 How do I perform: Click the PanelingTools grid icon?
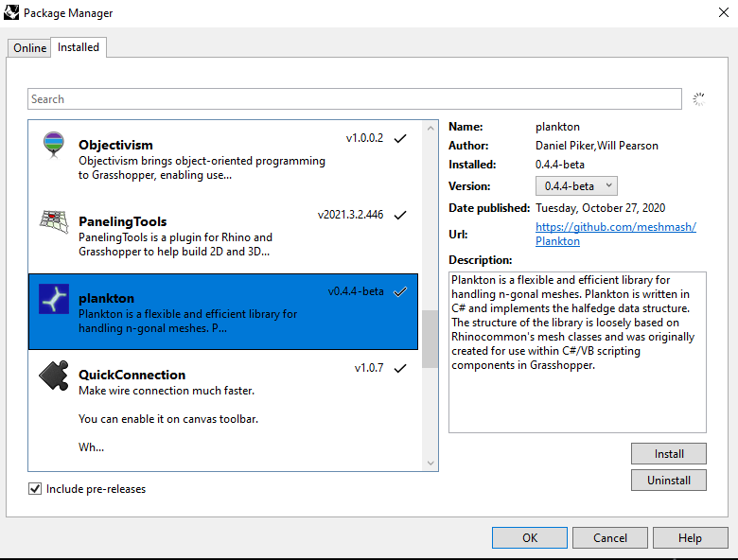[54, 221]
